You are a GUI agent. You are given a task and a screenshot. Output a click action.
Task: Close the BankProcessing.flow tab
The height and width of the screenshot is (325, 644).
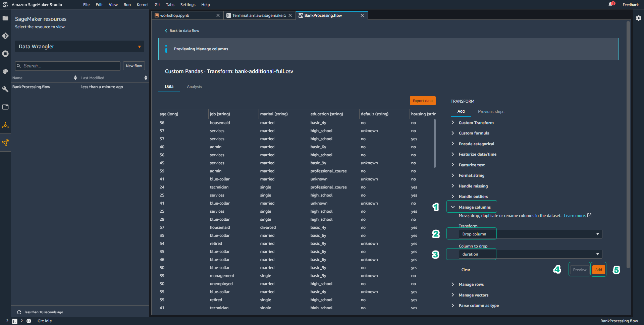pos(362,15)
